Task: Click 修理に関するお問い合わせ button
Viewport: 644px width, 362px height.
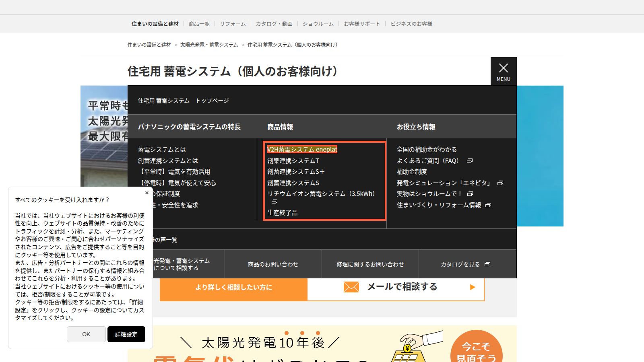Action: (x=370, y=264)
